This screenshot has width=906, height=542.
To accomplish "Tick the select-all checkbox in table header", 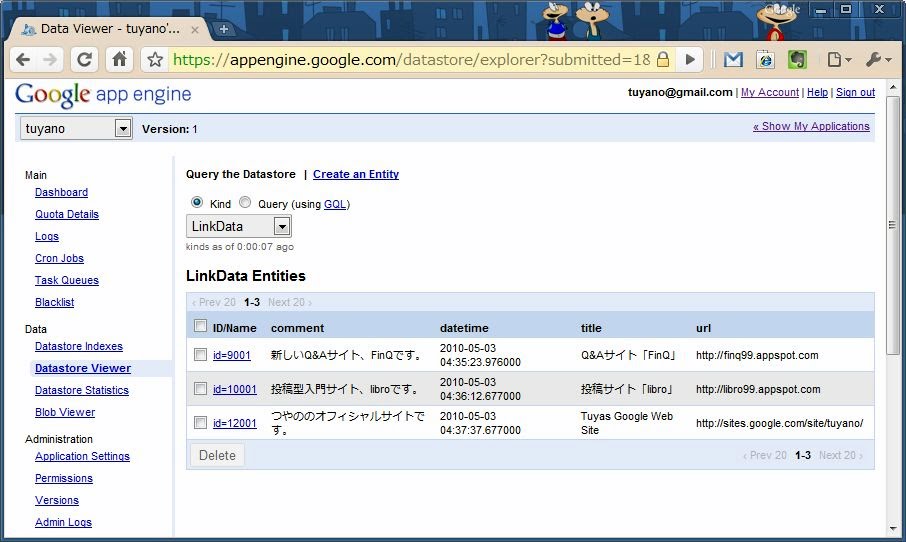I will pyautogui.click(x=200, y=326).
